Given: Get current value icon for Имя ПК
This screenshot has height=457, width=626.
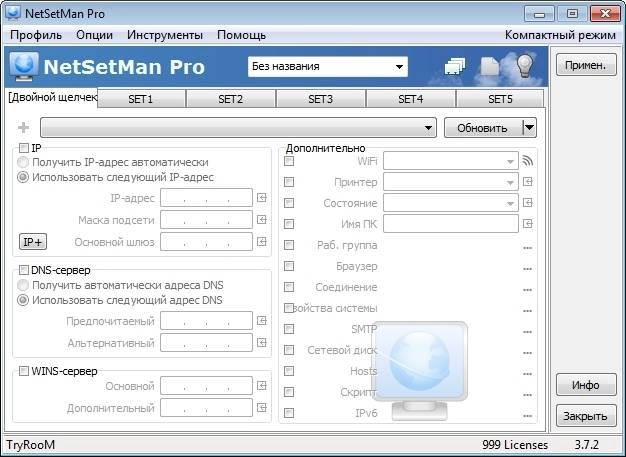Looking at the screenshot, I should pyautogui.click(x=528, y=224).
